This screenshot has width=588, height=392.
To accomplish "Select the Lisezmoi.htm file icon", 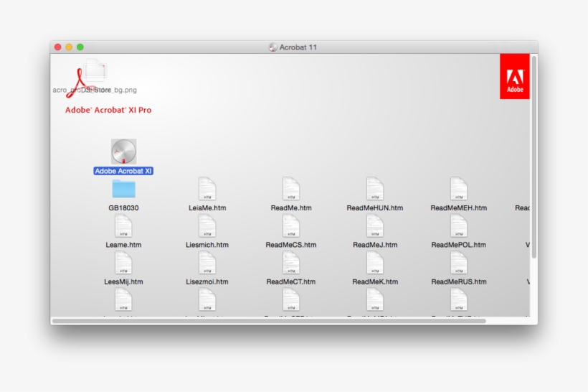I will 207,263.
